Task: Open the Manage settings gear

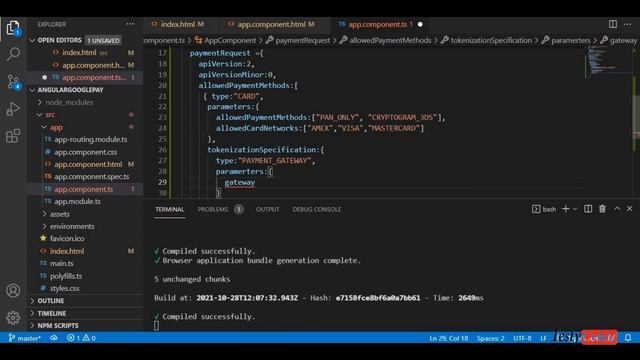Action: (x=13, y=318)
